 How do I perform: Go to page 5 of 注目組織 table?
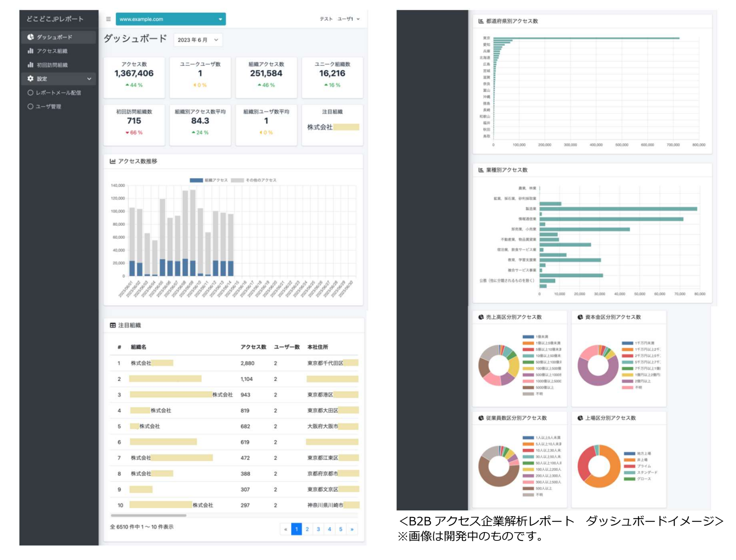coord(341,529)
